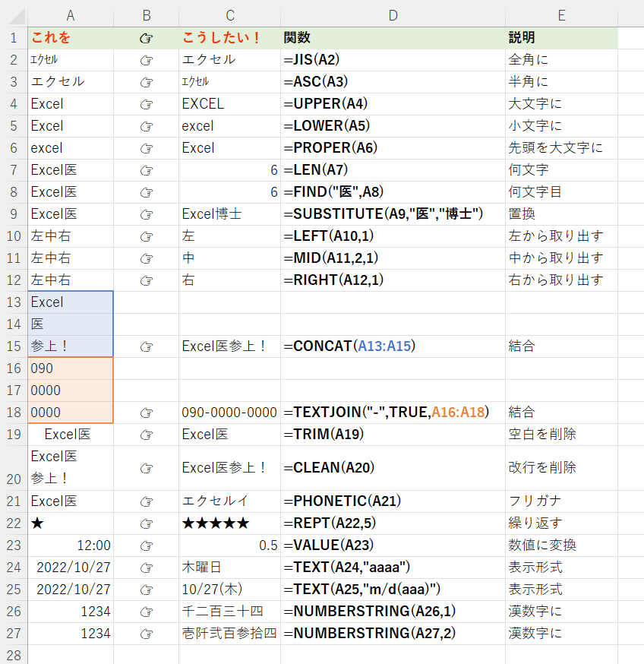
Task: Select the header cell 'これを'
Action: (x=71, y=38)
